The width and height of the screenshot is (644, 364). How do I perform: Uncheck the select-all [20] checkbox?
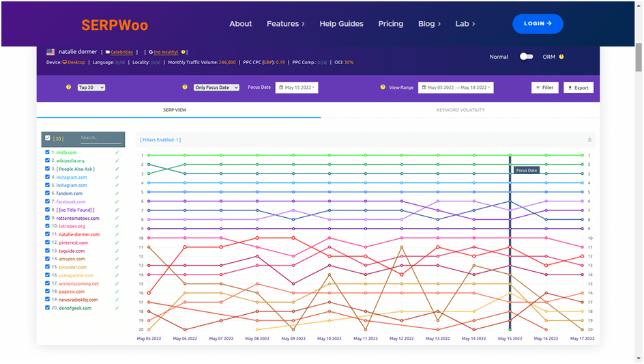tap(48, 137)
